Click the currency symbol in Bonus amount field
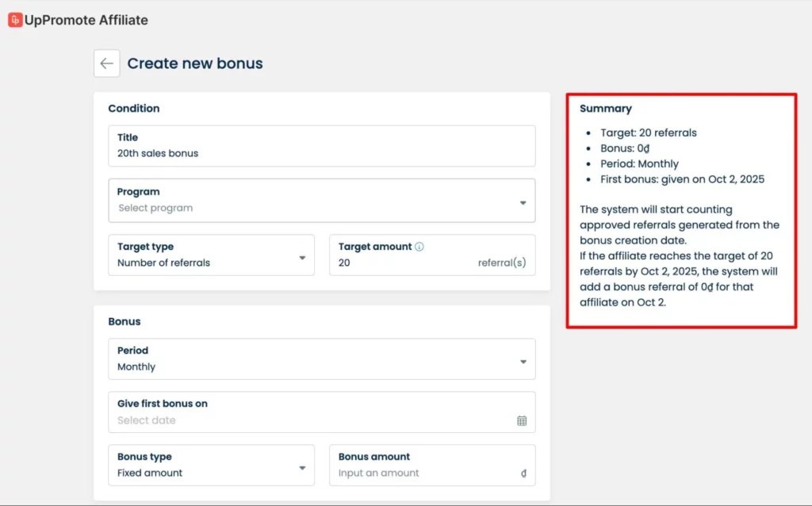812x506 pixels. tap(523, 473)
